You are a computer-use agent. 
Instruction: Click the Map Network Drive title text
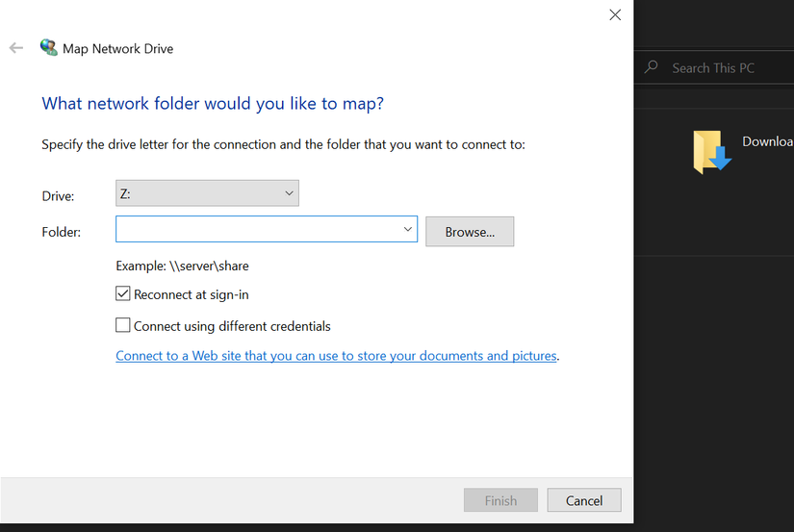(x=118, y=49)
